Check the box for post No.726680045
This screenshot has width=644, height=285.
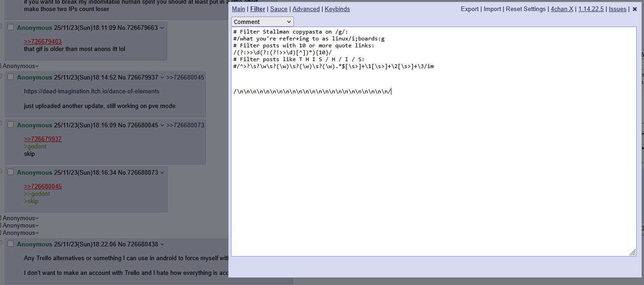11,125
